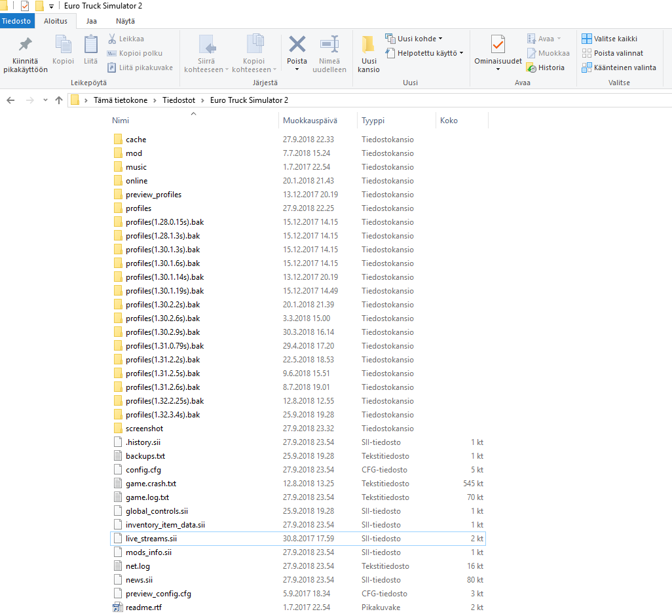672x616 pixels.
Task: Click Kopioi polku in the ribbon
Action: (x=135, y=53)
